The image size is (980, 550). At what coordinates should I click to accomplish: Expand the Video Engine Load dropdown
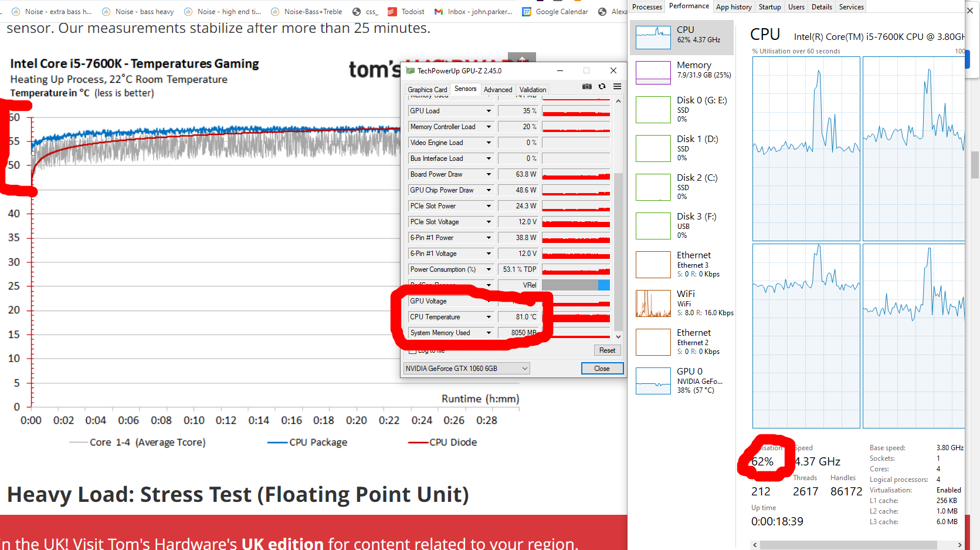[489, 143]
